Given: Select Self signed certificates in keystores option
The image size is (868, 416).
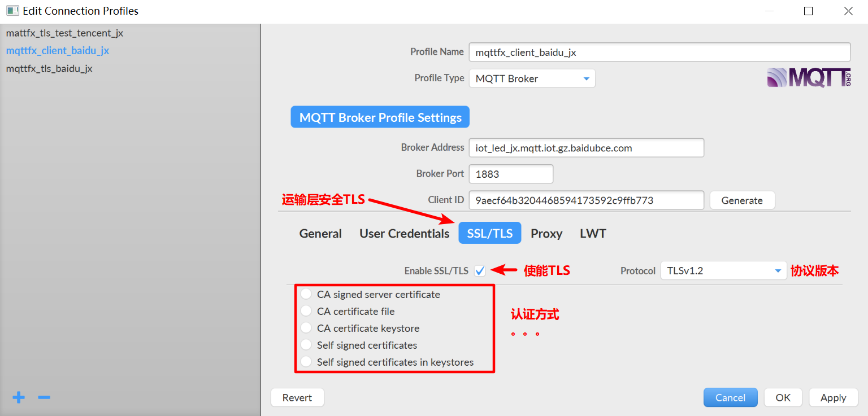Looking at the screenshot, I should click(306, 362).
